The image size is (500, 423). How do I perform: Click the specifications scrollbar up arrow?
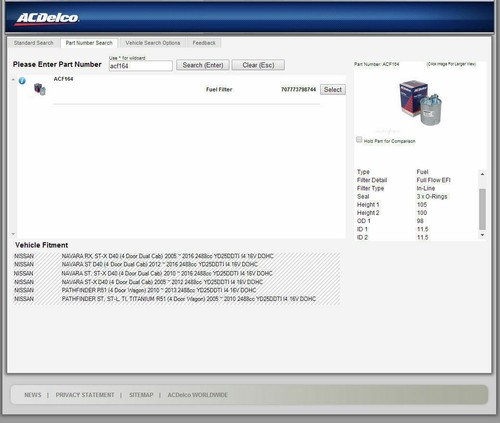point(482,174)
